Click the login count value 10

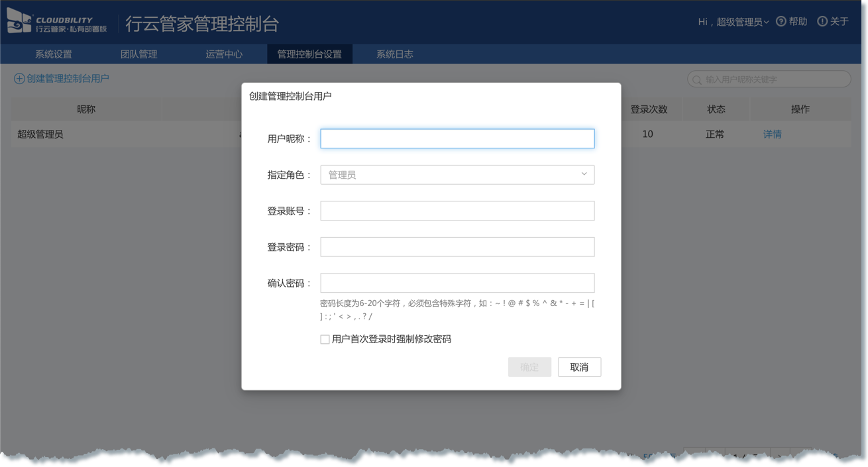click(647, 134)
